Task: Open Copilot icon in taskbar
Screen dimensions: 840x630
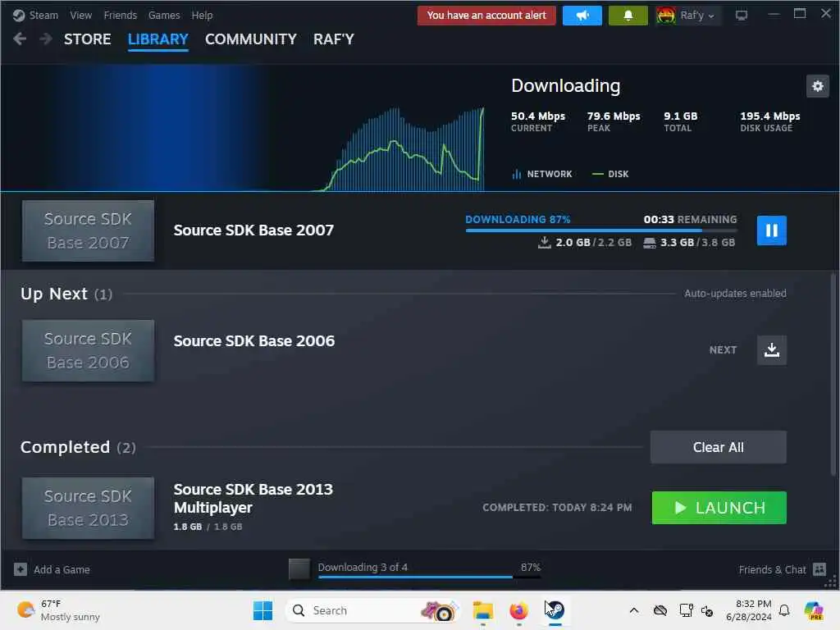Action: pos(814,610)
